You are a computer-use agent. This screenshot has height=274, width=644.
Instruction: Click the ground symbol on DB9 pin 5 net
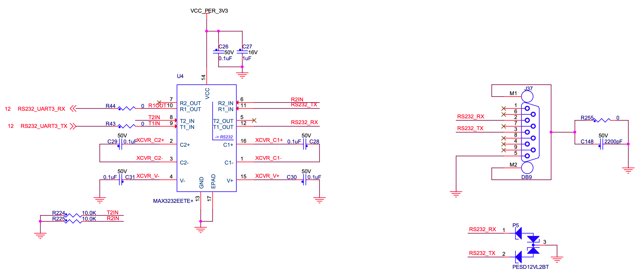click(456, 194)
